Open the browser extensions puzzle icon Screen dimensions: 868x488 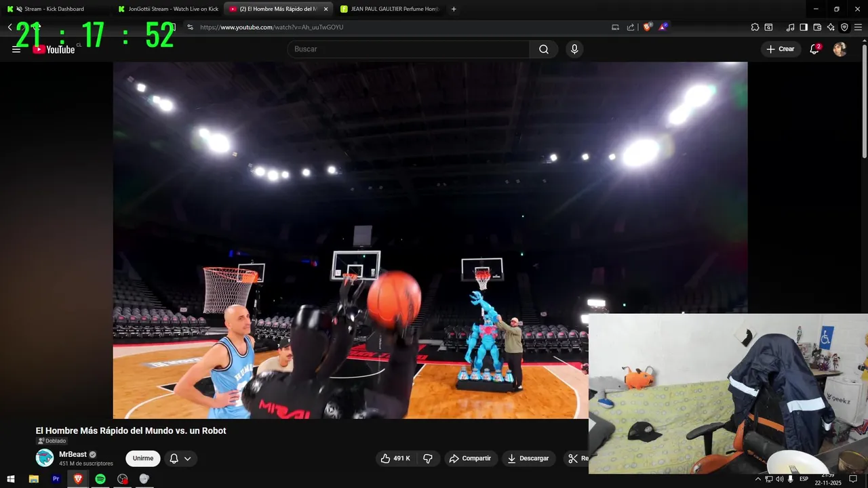(x=755, y=27)
